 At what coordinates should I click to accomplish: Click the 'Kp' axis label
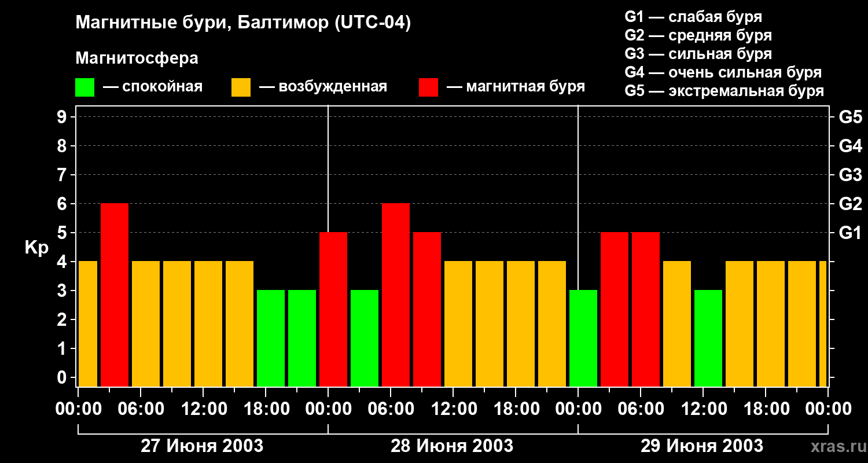click(x=36, y=248)
